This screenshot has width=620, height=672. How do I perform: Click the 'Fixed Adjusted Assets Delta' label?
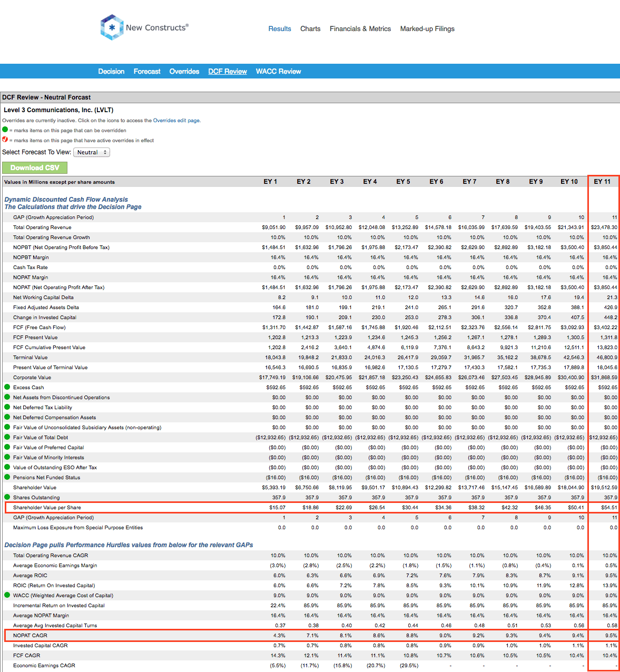point(46,308)
